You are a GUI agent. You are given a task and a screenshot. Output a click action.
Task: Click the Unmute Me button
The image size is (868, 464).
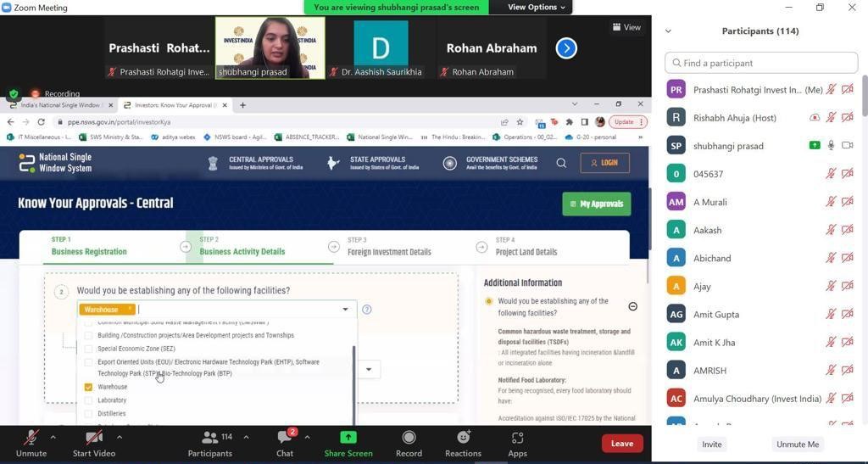[797, 444]
